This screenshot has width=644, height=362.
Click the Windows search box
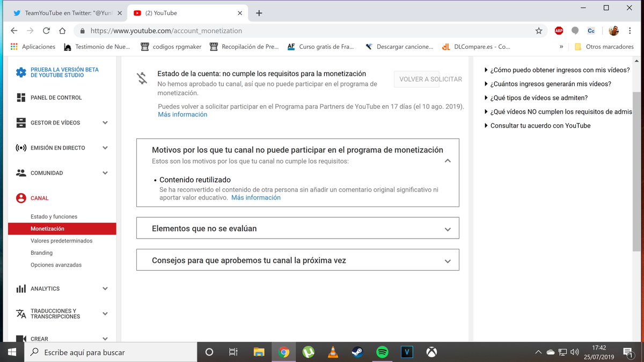tap(112, 352)
